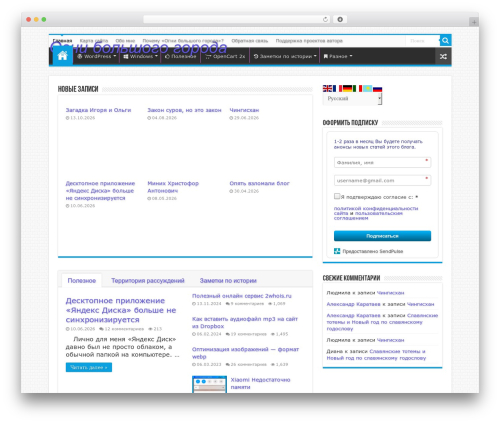Select the Kazakhstan flag language
This screenshot has height=423, width=500.
click(x=367, y=88)
